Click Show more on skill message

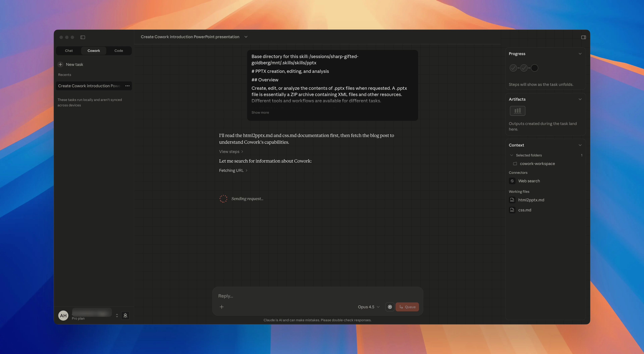click(260, 113)
